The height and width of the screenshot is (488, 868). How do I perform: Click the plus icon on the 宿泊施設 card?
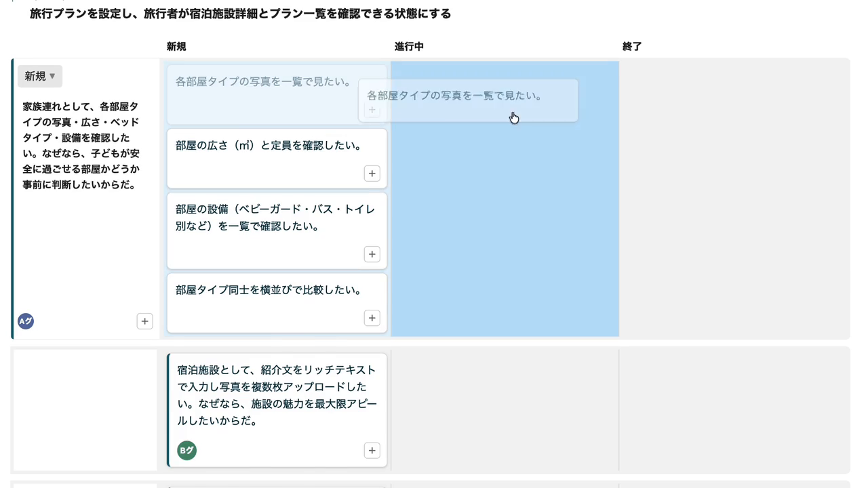pyautogui.click(x=372, y=451)
